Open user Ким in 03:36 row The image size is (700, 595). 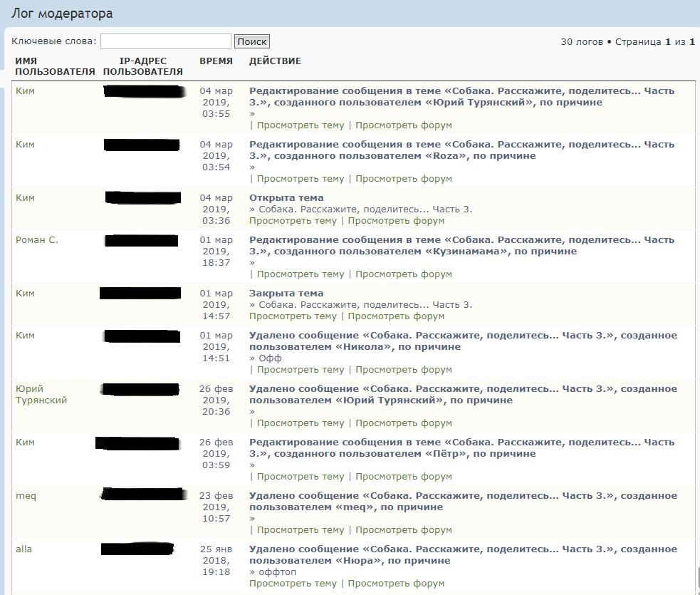25,197
